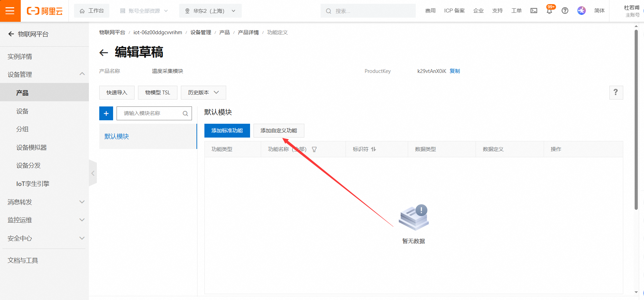
Task: Select 默认模块 in the module list
Action: pyautogui.click(x=117, y=137)
